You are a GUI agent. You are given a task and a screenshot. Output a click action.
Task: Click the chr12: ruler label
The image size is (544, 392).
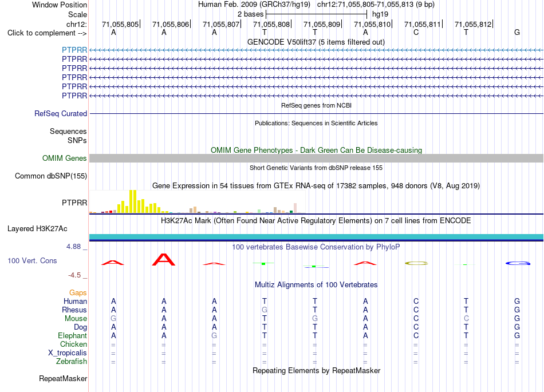coord(77,24)
